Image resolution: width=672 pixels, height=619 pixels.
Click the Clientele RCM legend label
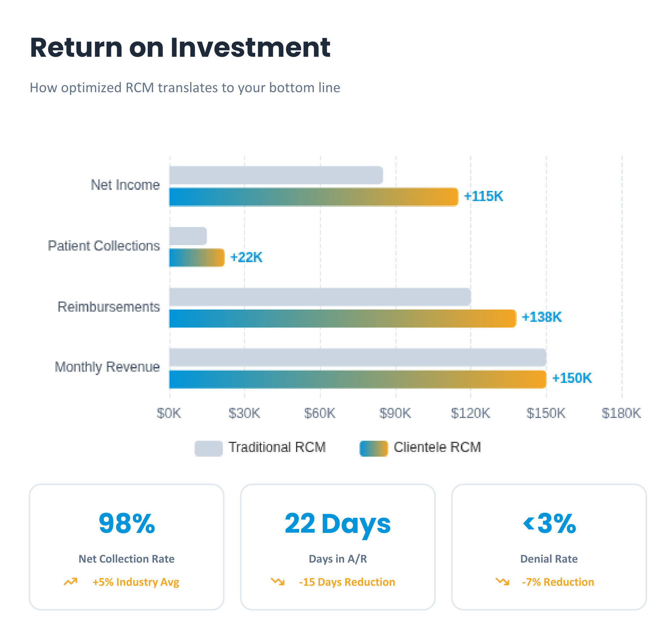(437, 447)
